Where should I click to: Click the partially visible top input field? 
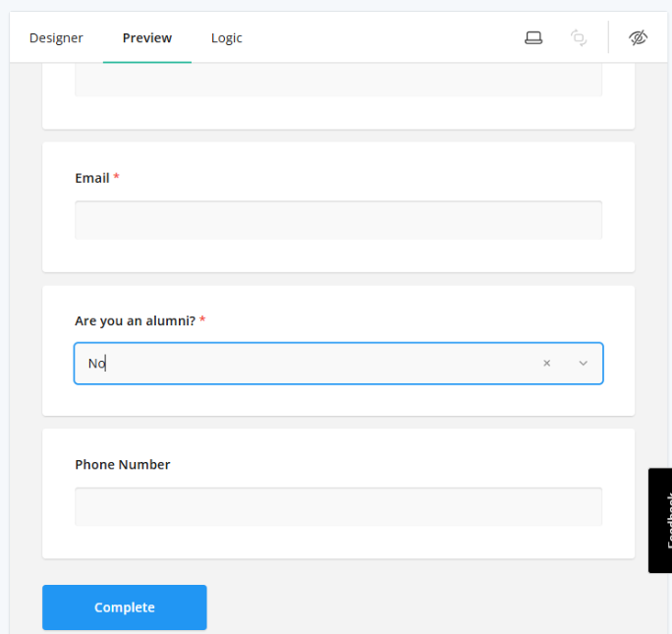coord(339,80)
